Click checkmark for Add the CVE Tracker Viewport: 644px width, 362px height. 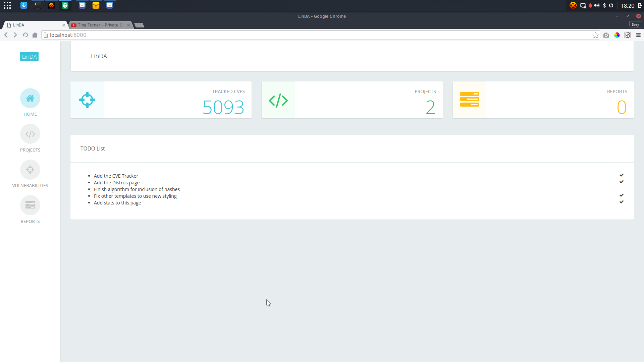(622, 175)
